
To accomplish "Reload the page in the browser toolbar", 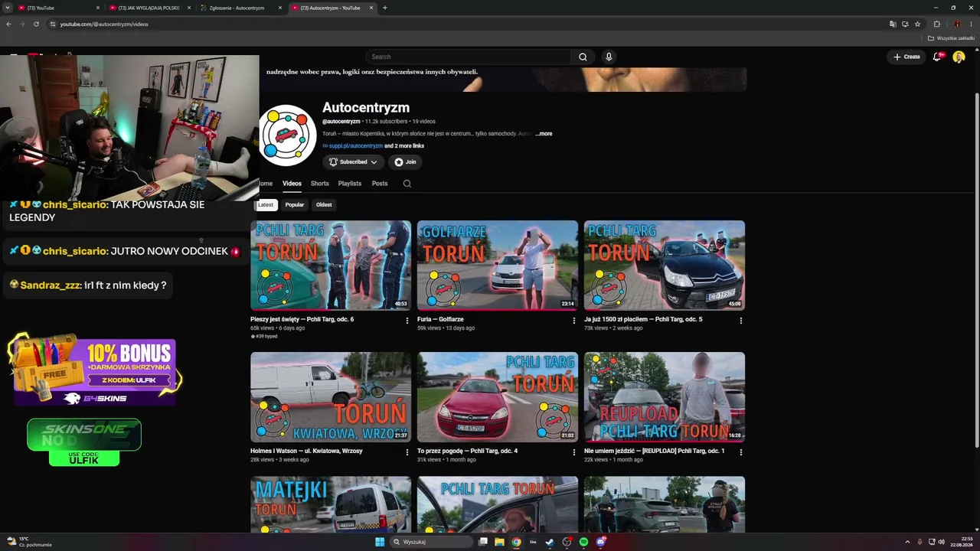I will pyautogui.click(x=36, y=24).
